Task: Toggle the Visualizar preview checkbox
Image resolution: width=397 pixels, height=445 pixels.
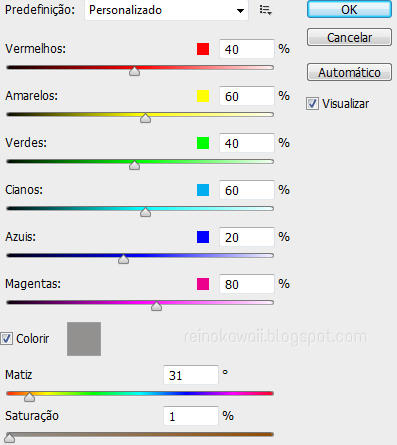Action: (x=312, y=104)
